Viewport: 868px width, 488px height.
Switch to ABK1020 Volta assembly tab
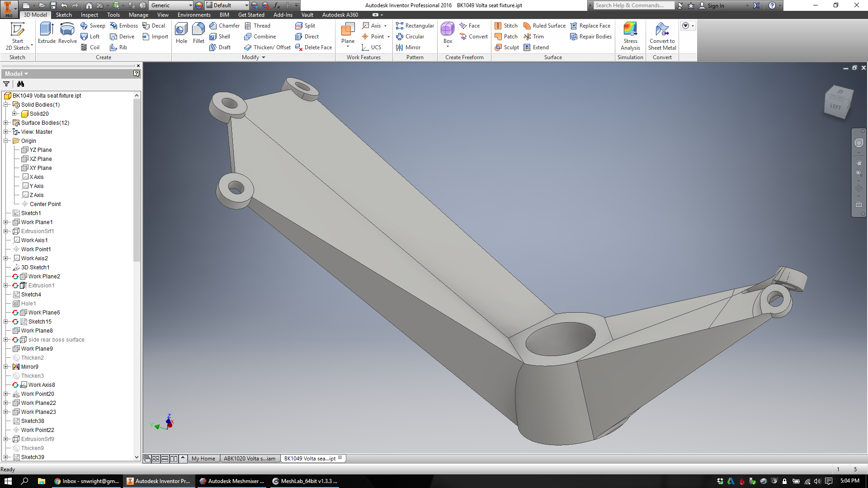click(250, 459)
